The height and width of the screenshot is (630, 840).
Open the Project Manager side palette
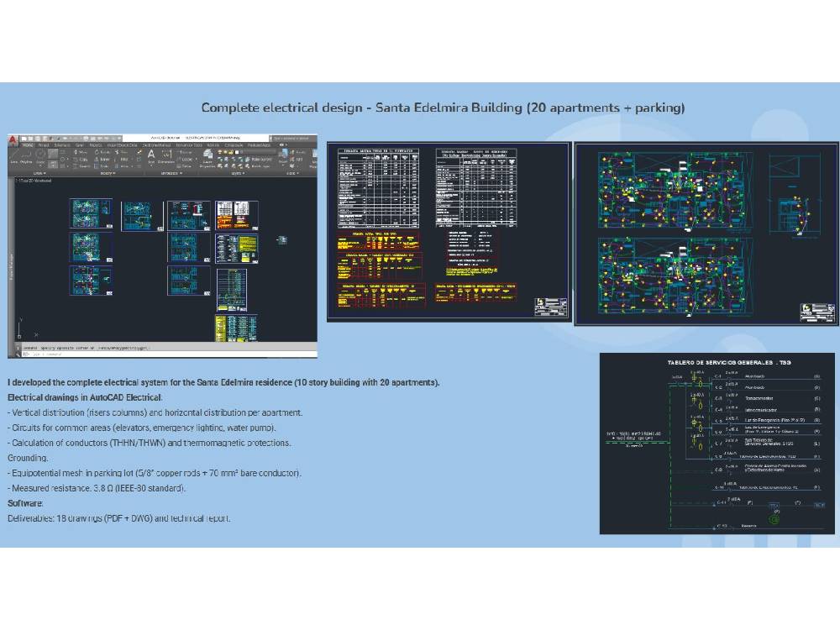click(x=10, y=268)
